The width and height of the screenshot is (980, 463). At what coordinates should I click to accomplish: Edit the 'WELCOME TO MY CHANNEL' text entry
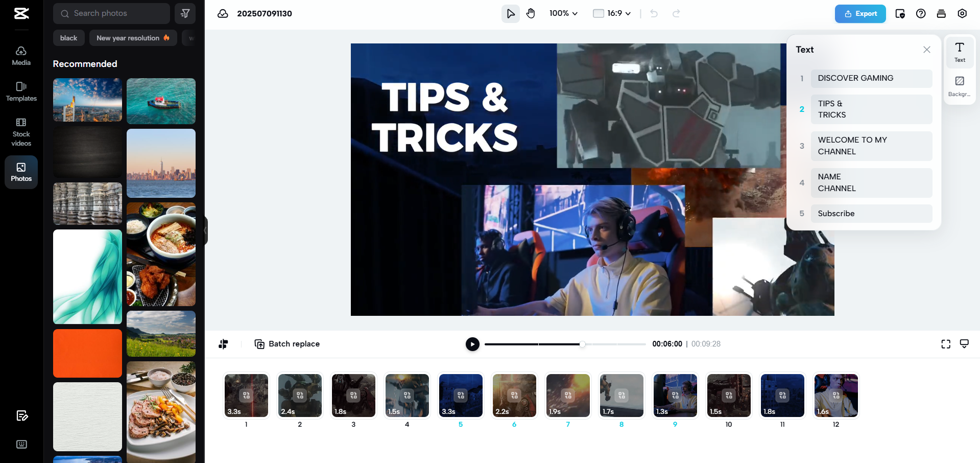[x=871, y=146]
